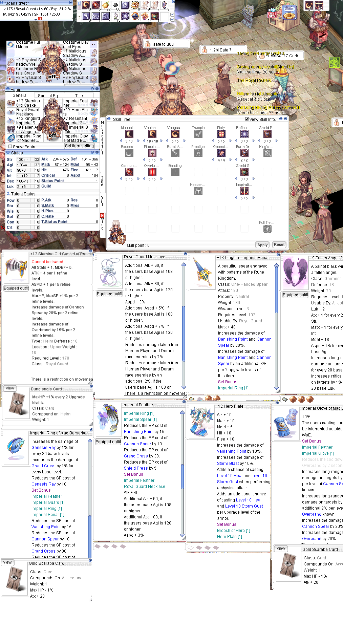Open Shield Press link in Imperial Feather description
The height and width of the screenshot is (644, 343).
136,468
